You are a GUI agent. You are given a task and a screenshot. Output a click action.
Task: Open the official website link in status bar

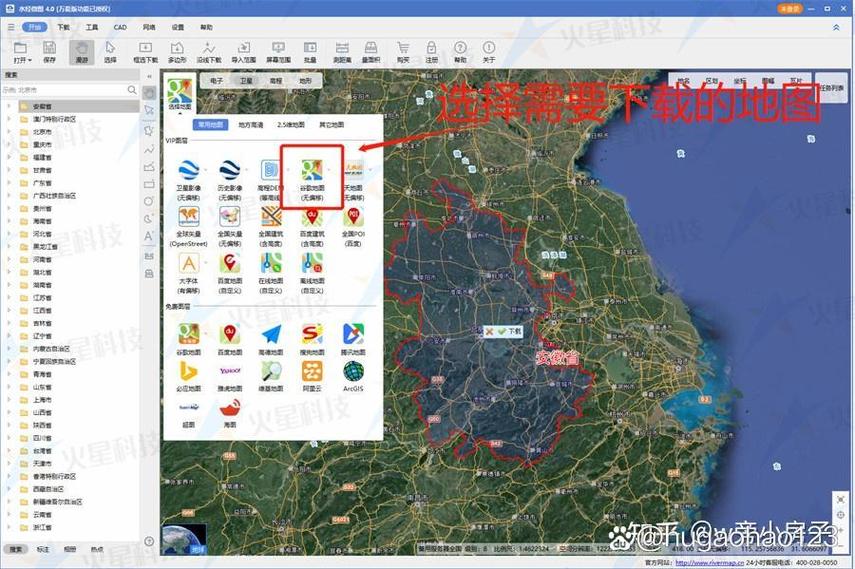[x=709, y=562]
